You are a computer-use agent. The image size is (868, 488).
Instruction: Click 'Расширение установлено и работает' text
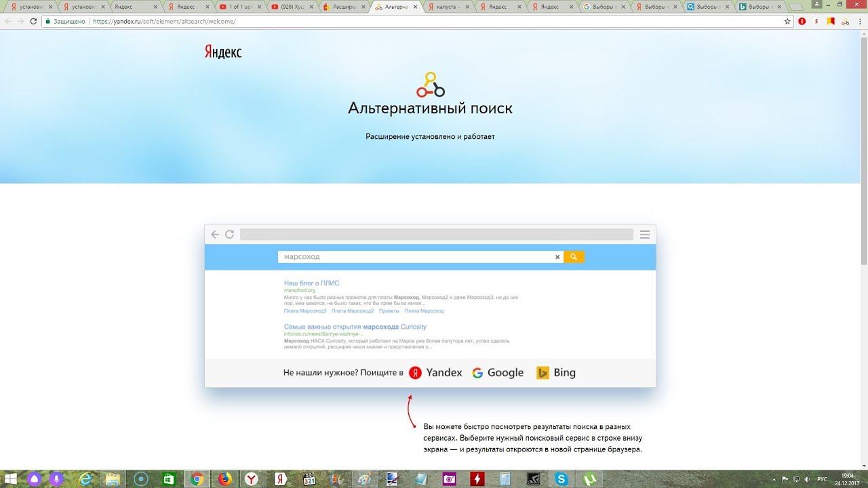pos(430,137)
